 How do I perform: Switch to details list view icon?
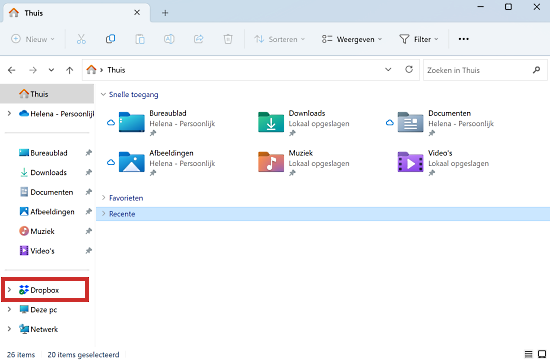(528, 354)
